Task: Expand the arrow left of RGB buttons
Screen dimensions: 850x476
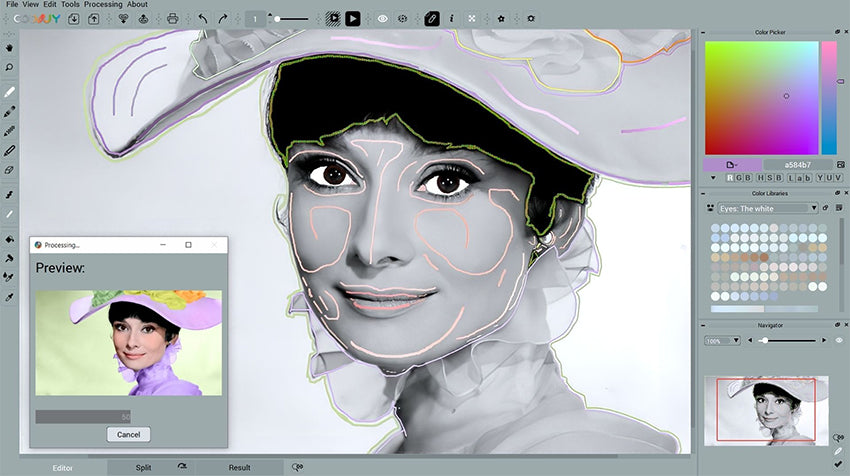Action: pos(714,177)
